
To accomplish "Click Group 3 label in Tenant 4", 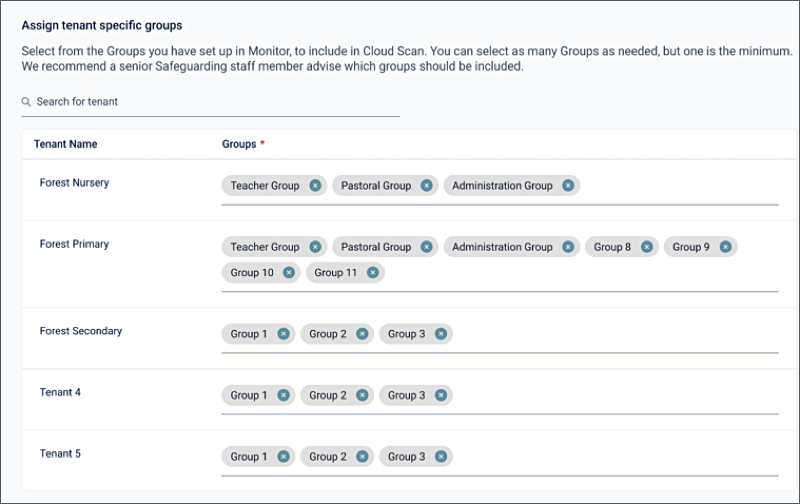I will (406, 395).
